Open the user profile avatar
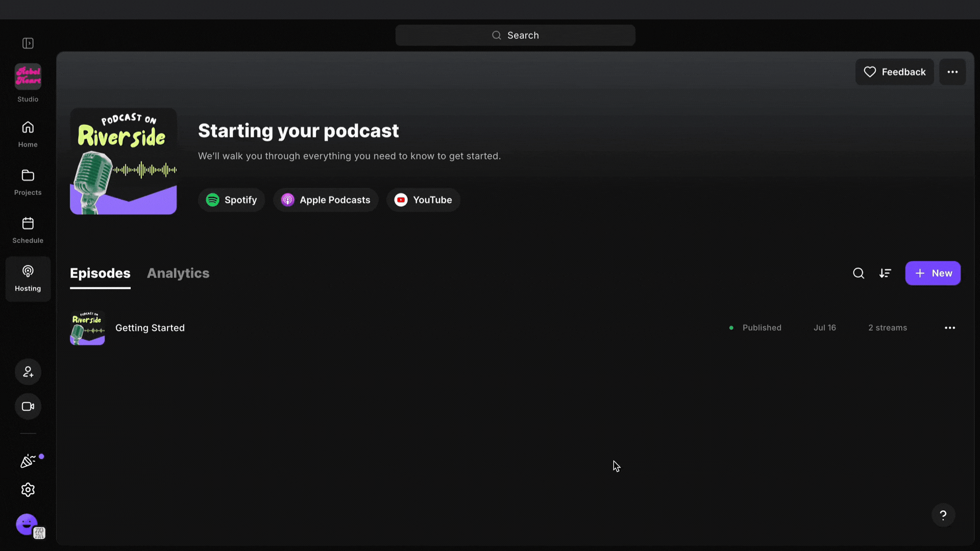 (x=27, y=524)
